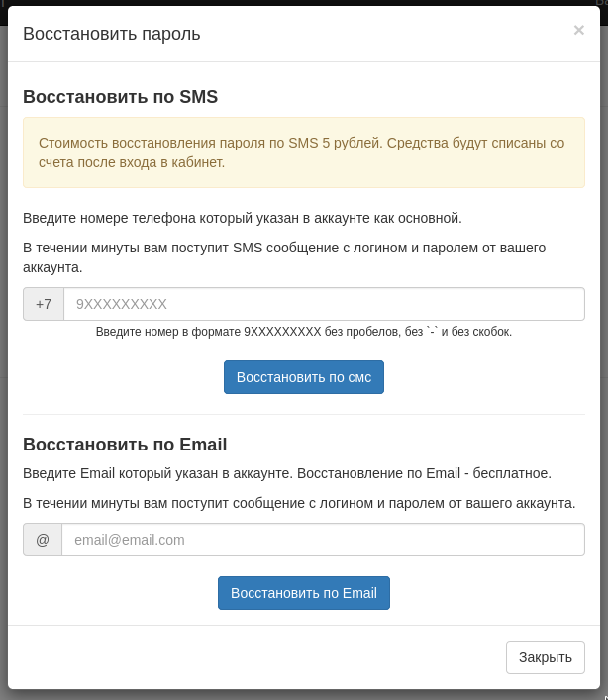This screenshot has width=608, height=700.
Task: Click the Введите номере телефона instruction text
Action: [x=243, y=218]
